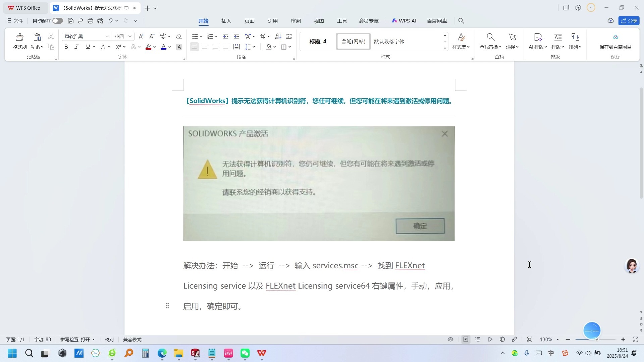Open the font name dropdown
644x362 pixels.
[107, 36]
